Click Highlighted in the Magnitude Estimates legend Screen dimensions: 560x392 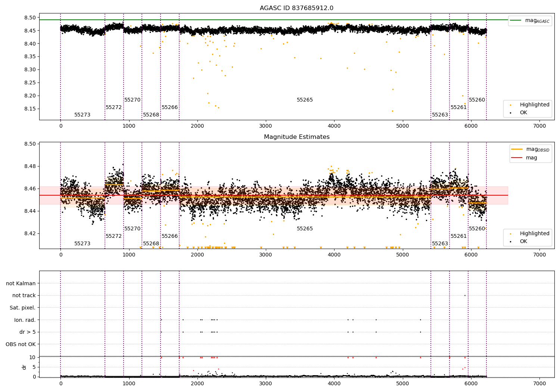point(535,234)
